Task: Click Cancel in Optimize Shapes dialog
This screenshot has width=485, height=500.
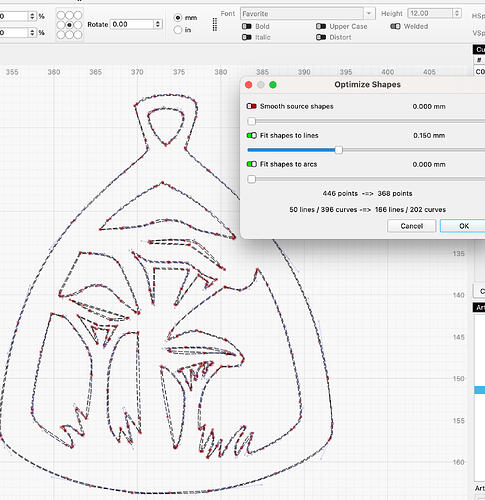Action: 412,226
